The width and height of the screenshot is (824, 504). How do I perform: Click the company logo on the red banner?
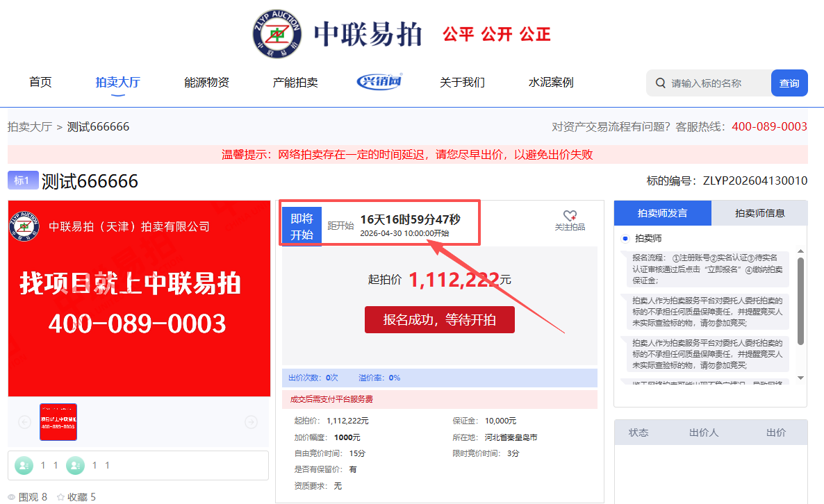[x=24, y=226]
